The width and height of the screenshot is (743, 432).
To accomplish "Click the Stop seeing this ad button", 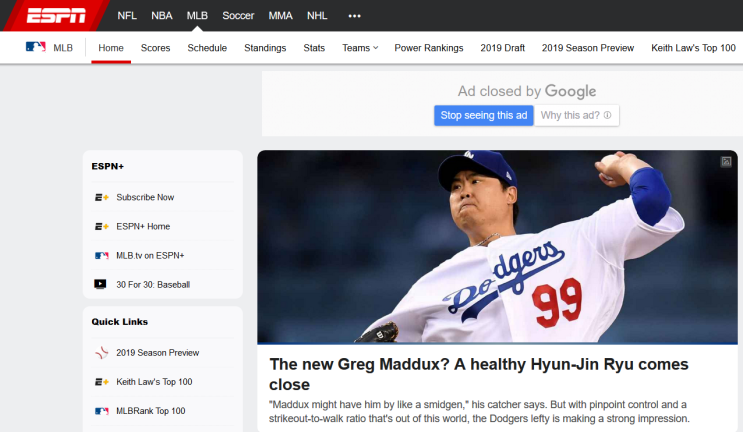I will (484, 116).
